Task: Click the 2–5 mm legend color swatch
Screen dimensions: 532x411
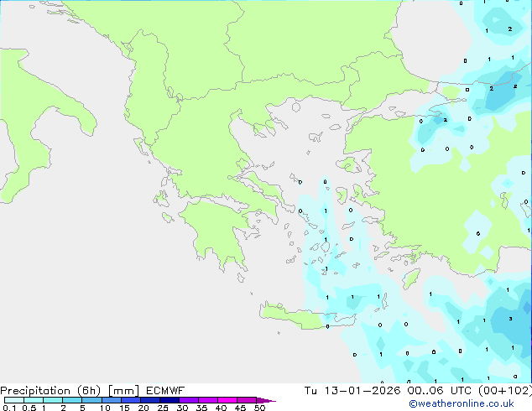Action: click(72, 400)
